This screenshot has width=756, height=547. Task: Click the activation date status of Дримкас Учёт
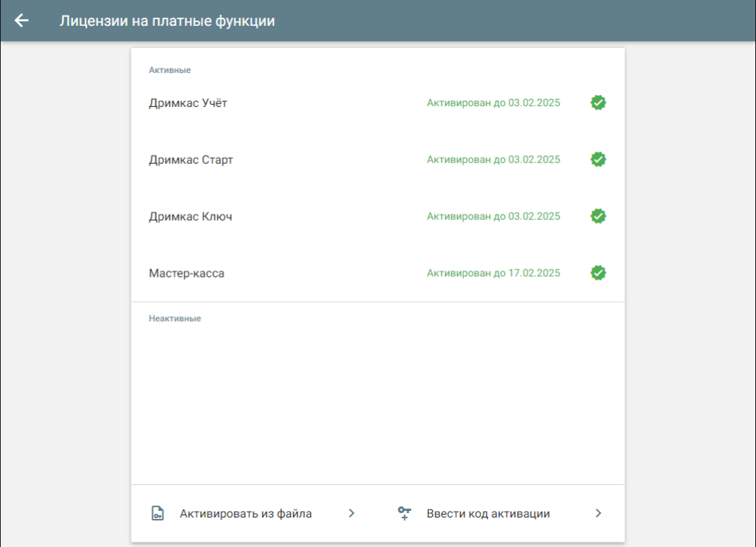[x=493, y=103]
